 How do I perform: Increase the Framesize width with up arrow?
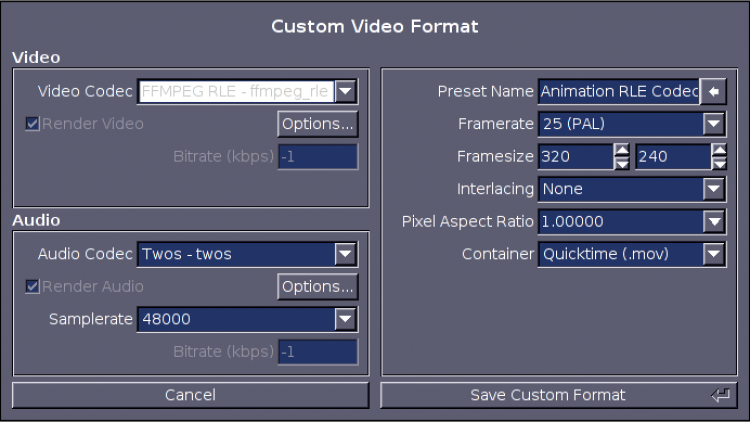[621, 150]
